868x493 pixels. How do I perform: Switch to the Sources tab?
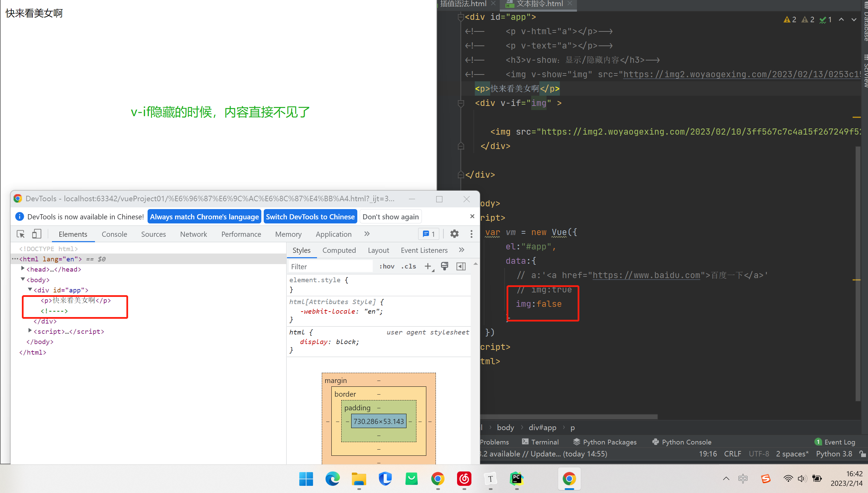coord(153,234)
